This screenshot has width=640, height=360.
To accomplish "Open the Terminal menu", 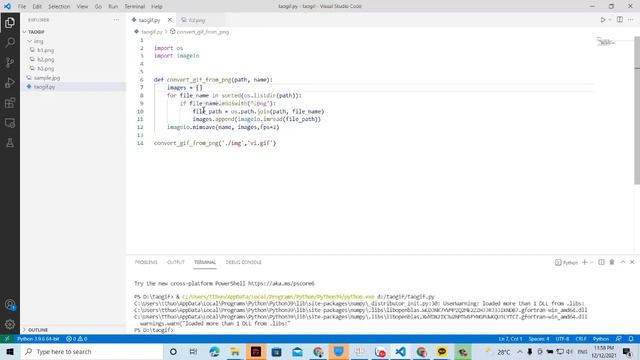I will click(135, 7).
